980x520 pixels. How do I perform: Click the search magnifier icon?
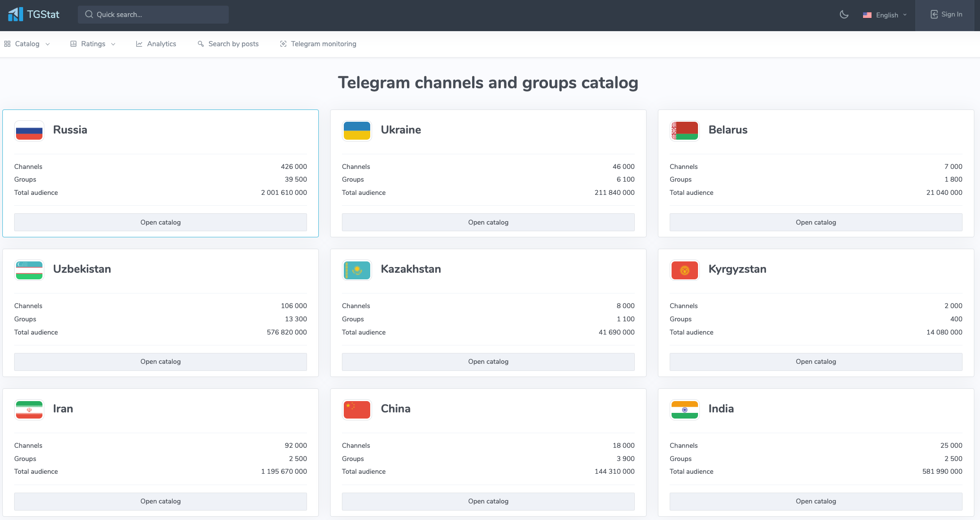click(x=89, y=15)
